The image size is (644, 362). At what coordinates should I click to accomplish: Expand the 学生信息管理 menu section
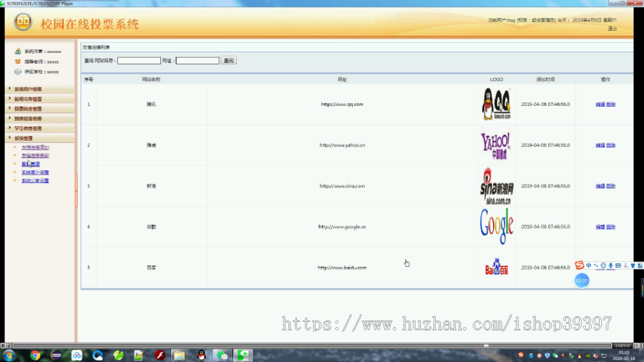click(x=40, y=129)
